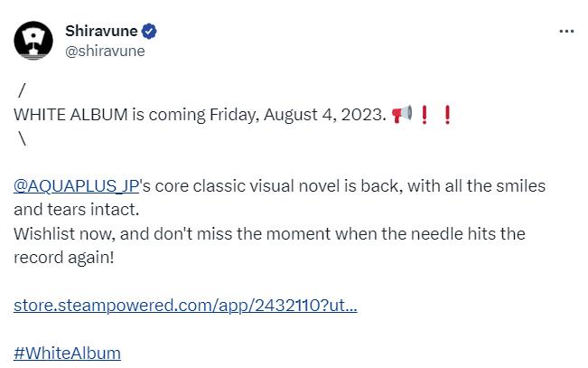Click the megaphone emoji
The height and width of the screenshot is (368, 588).
[x=403, y=115]
